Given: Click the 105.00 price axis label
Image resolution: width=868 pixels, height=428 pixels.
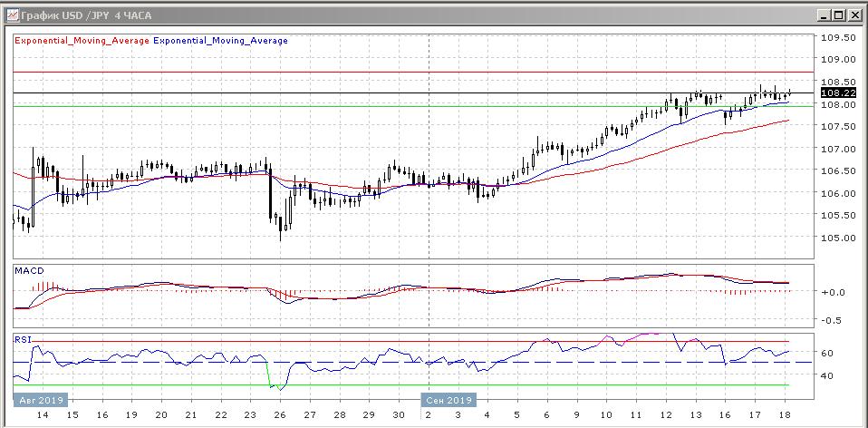Looking at the screenshot, I should click(839, 238).
